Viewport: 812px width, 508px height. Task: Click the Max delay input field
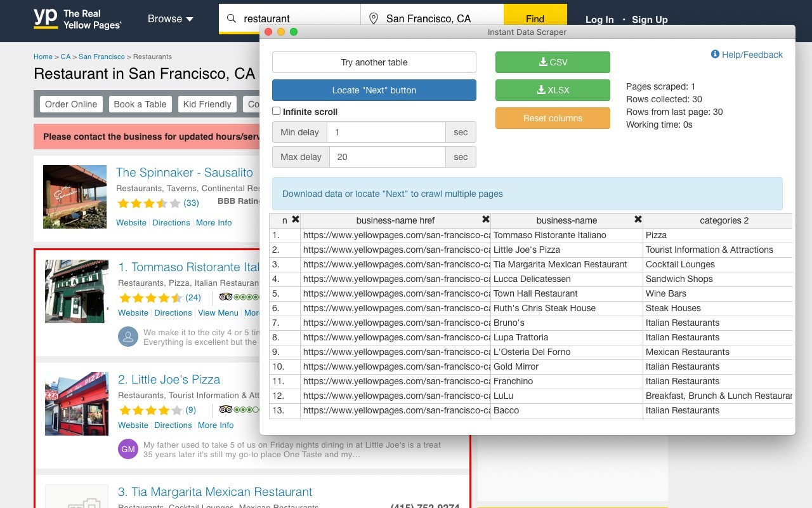(x=388, y=157)
